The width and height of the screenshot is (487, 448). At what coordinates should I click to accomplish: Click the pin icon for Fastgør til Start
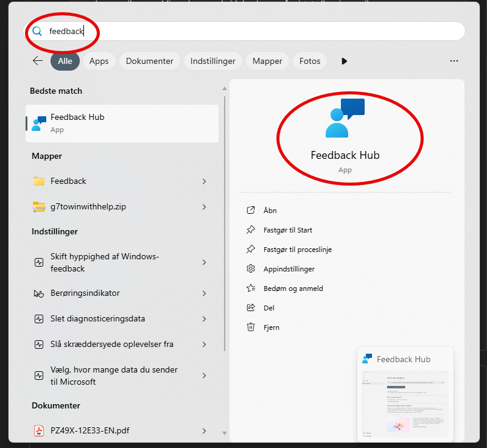click(251, 229)
